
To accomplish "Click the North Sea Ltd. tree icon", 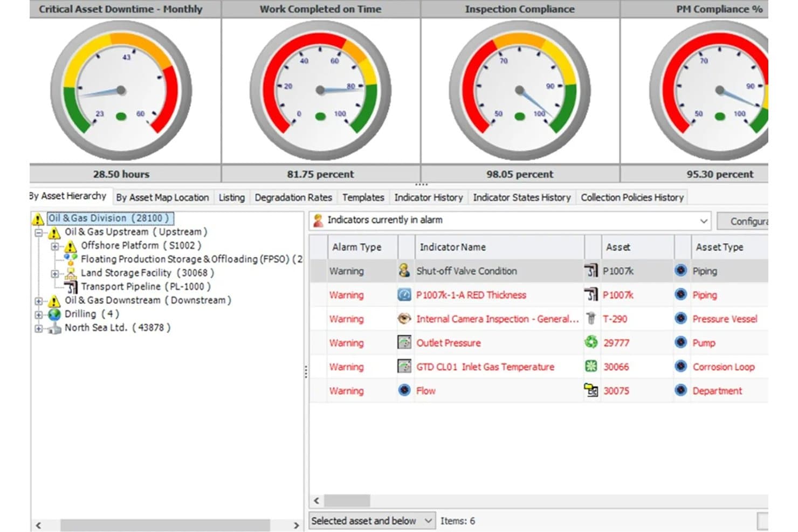I will click(54, 328).
